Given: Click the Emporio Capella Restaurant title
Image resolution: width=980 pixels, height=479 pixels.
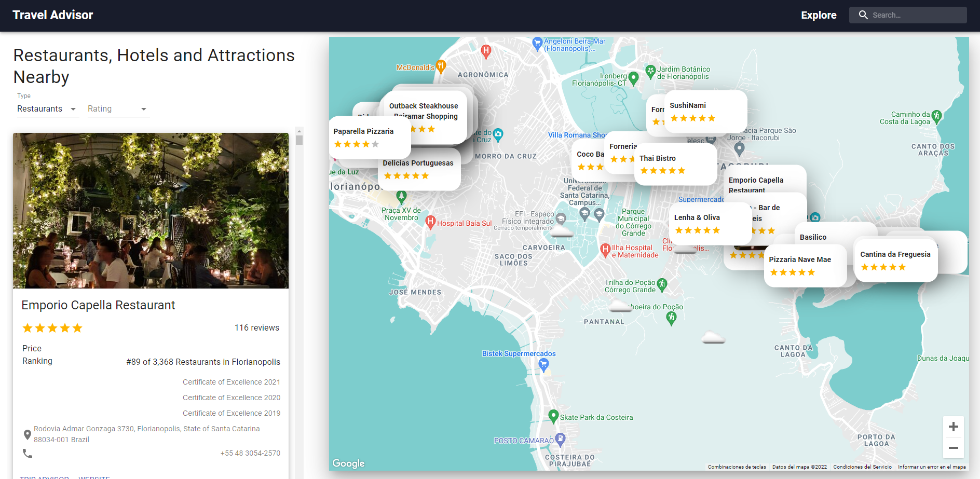Looking at the screenshot, I should pos(98,305).
